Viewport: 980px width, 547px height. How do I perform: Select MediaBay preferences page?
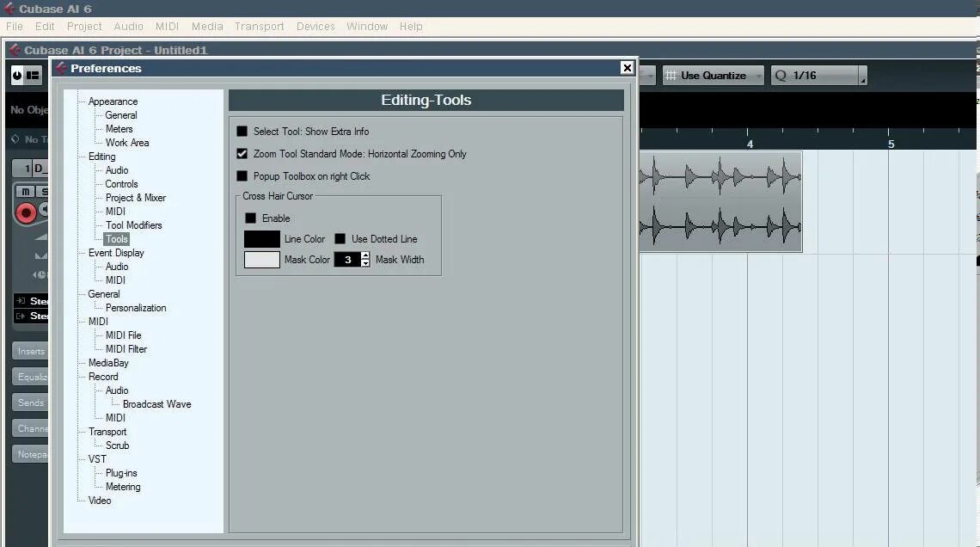click(x=108, y=363)
